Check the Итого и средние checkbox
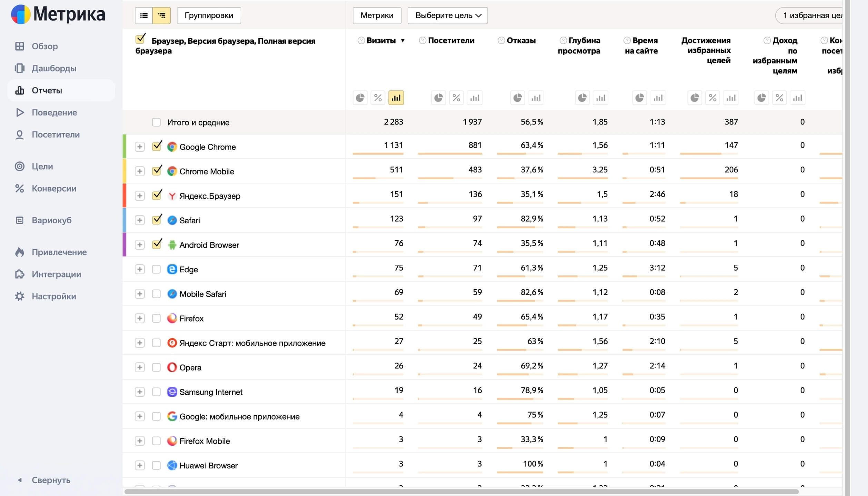The image size is (868, 496). click(x=156, y=122)
